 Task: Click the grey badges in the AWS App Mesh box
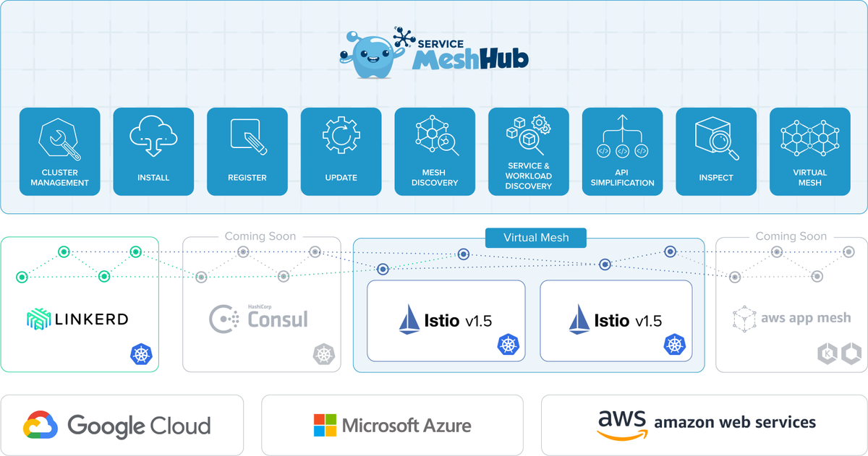click(838, 354)
